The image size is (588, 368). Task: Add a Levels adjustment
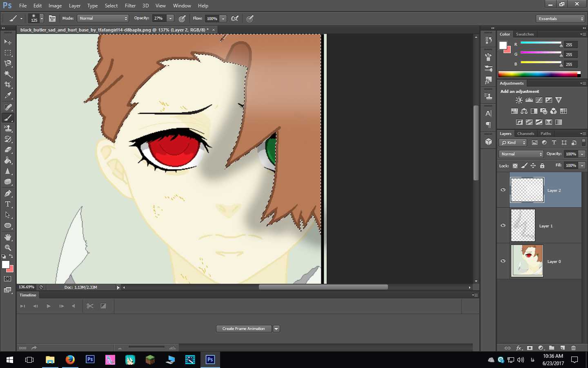529,100
